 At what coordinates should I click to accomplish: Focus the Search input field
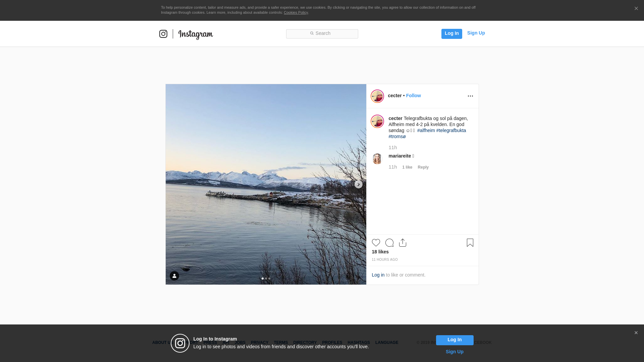coord(322,34)
